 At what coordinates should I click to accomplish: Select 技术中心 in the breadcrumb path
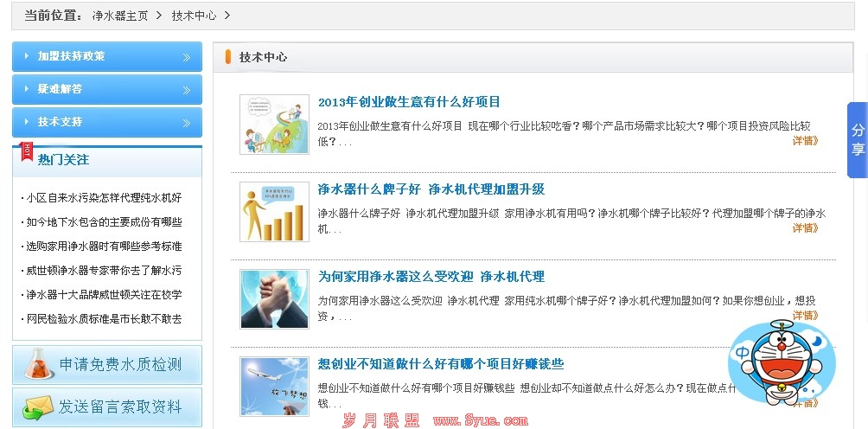pyautogui.click(x=194, y=16)
